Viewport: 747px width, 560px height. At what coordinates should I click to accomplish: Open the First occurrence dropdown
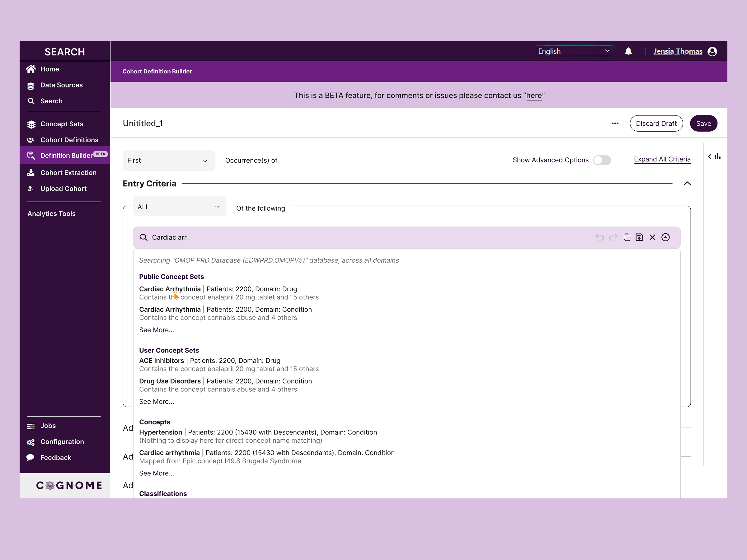point(168,160)
